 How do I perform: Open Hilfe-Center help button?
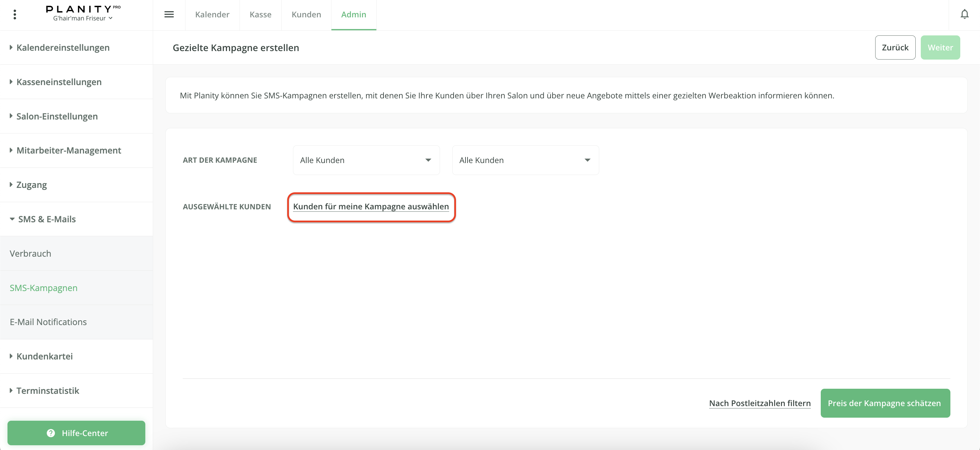(x=77, y=433)
